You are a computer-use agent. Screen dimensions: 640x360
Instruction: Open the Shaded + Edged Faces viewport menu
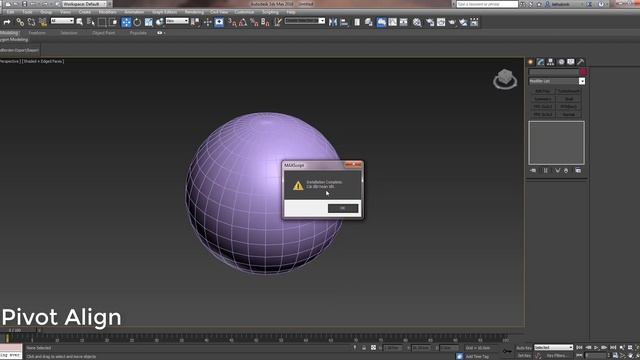43,61
